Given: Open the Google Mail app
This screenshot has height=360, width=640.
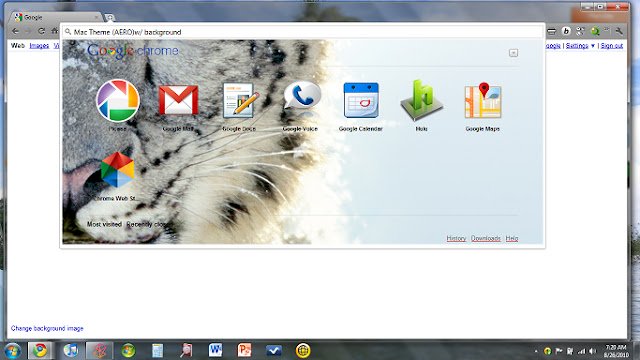Looking at the screenshot, I should coord(178,101).
